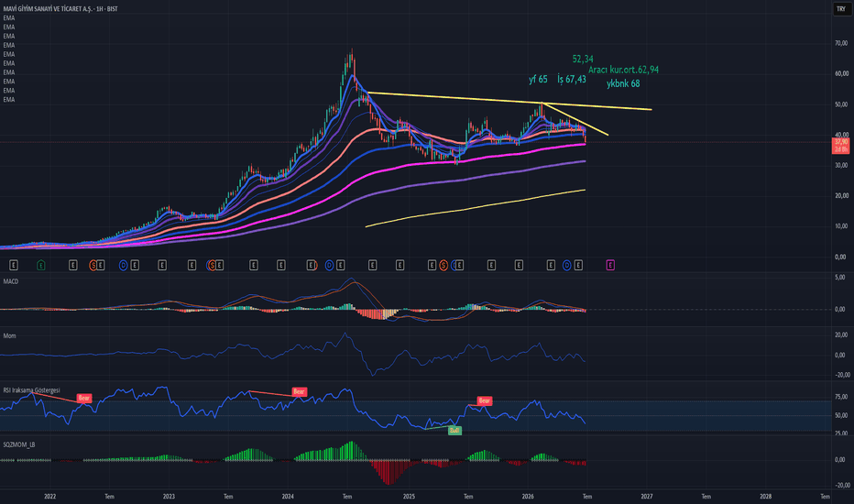Click the topmost EMA legend label
The height and width of the screenshot is (504, 854).
point(9,18)
